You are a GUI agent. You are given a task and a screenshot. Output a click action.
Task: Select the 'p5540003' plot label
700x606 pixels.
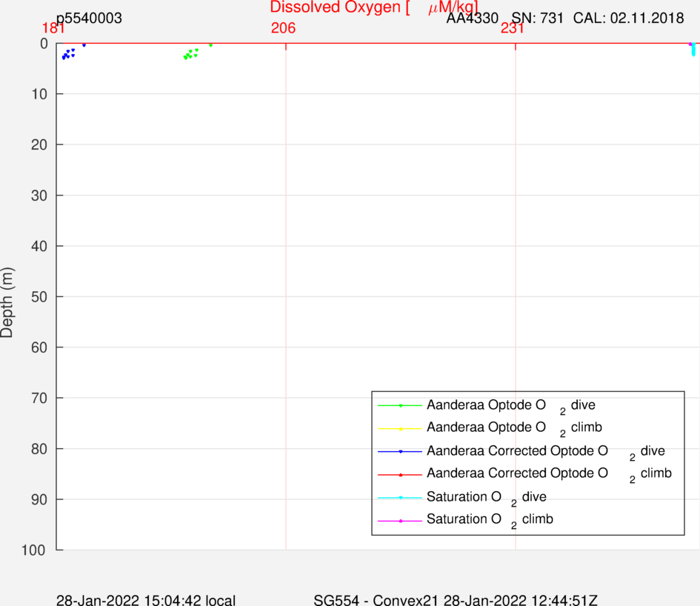point(89,19)
